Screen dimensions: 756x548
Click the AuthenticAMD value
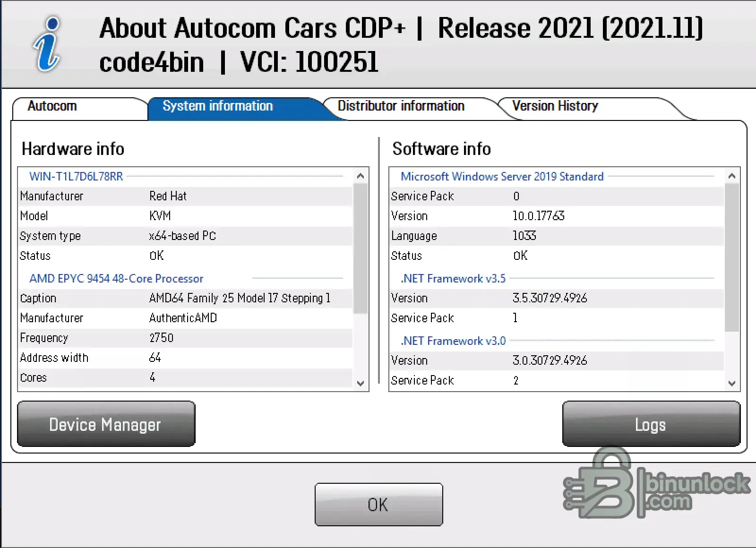(183, 318)
